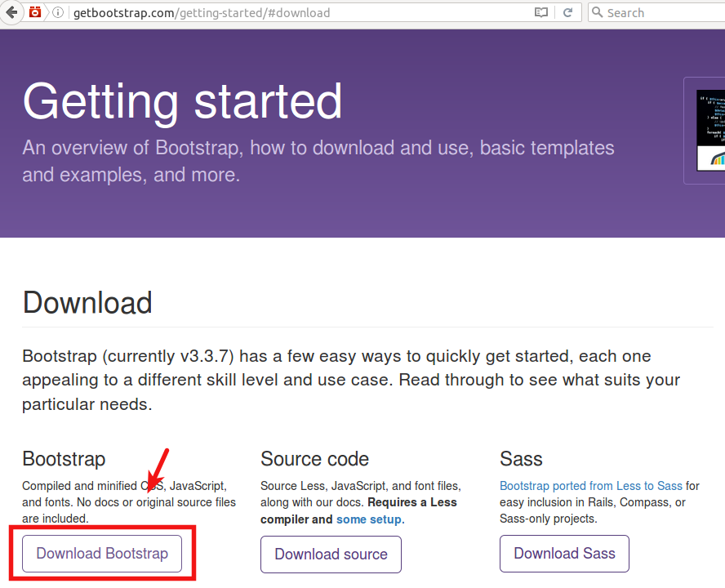Open the site information icon in address bar
Screen dimensions: 725x588
[56, 12]
